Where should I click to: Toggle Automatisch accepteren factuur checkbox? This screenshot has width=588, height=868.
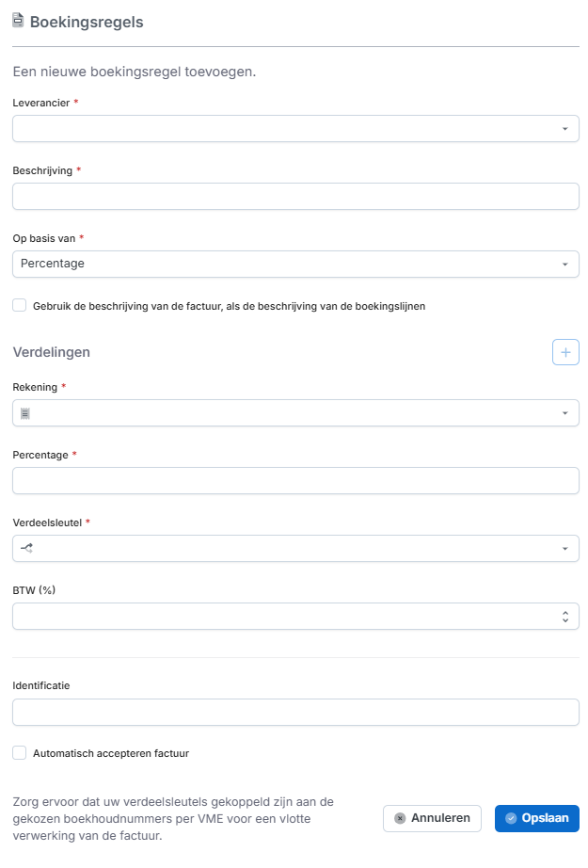point(20,753)
